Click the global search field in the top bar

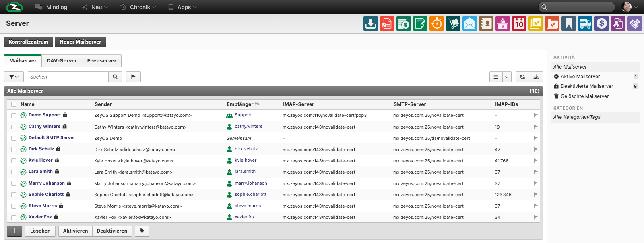(x=576, y=7)
